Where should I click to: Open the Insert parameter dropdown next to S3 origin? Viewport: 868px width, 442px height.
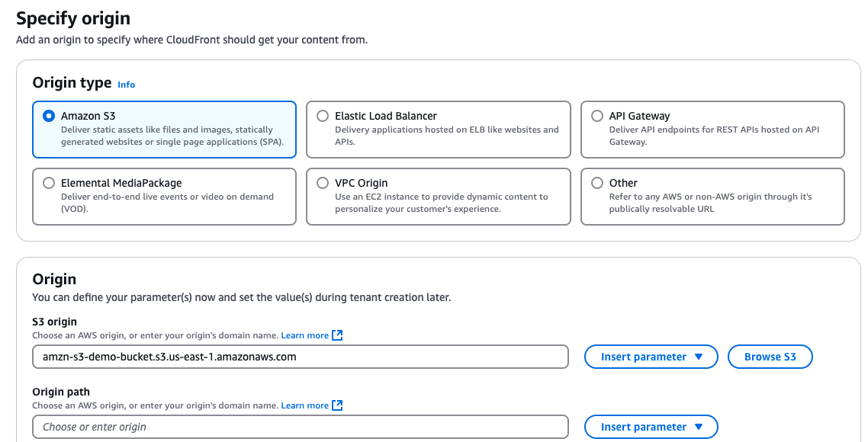click(651, 356)
